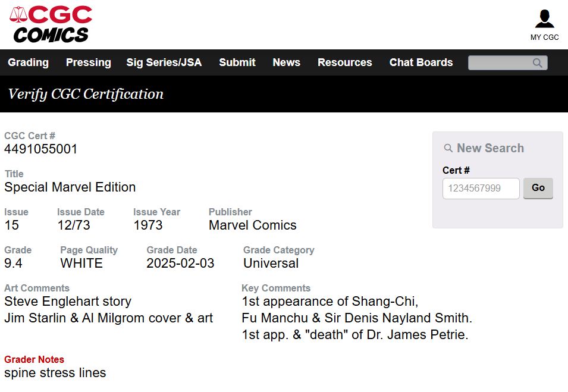Screen dimensions: 568x392
Task: Click the Cert # input box
Action: click(481, 188)
